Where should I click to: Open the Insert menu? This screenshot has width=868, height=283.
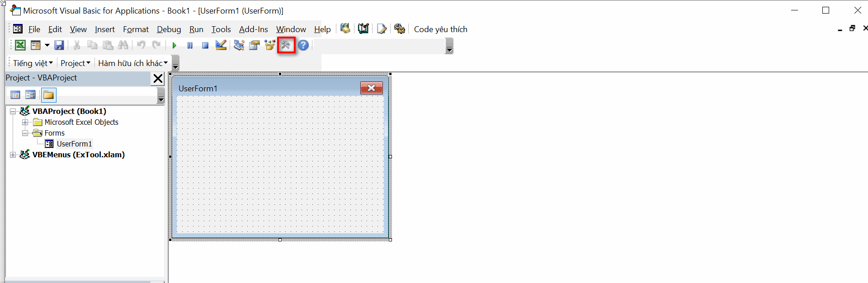[x=105, y=29]
